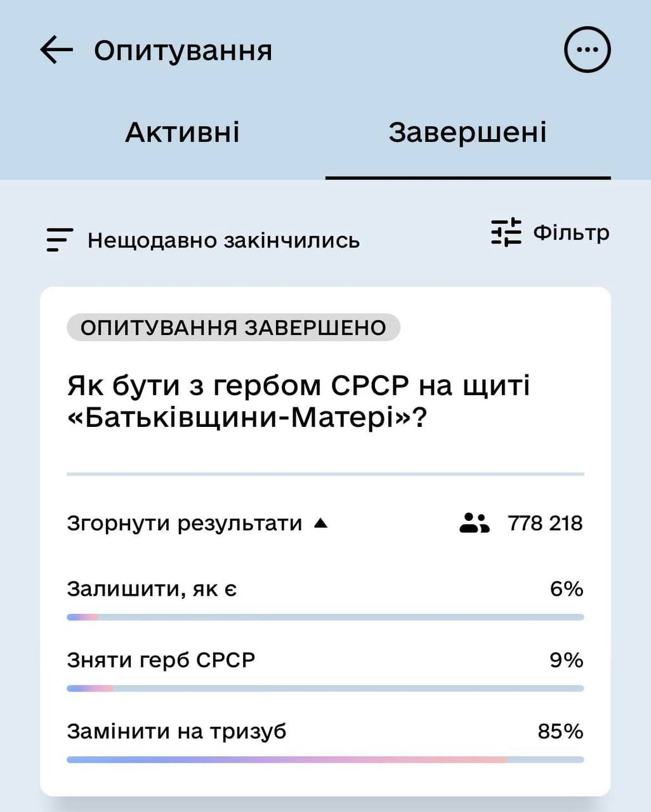Tap the ОПИТУВАННЯ ЗАВЕРШЕНО badge

pyautogui.click(x=233, y=327)
